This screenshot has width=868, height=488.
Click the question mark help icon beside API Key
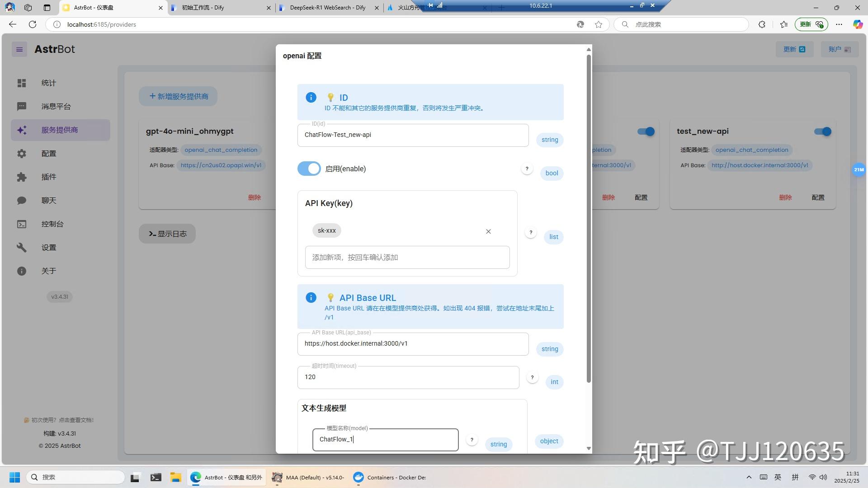tap(531, 232)
